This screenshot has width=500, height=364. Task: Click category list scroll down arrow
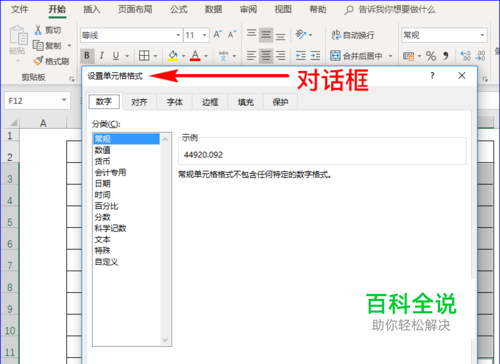(x=165, y=340)
